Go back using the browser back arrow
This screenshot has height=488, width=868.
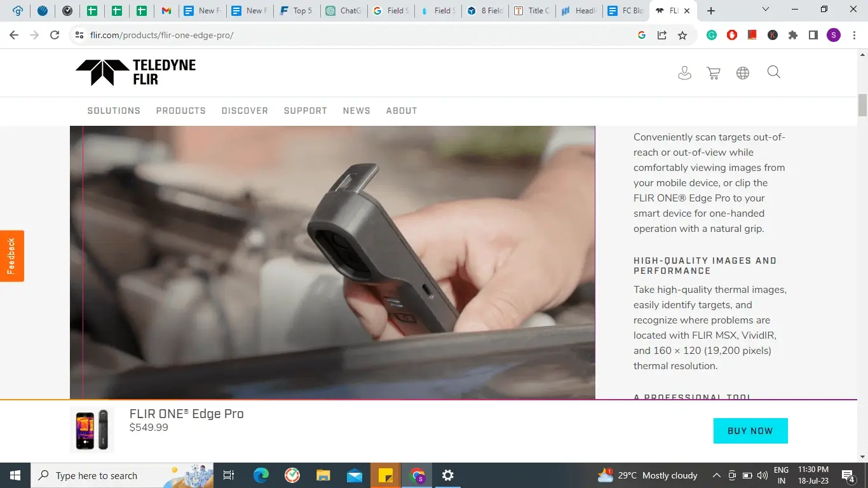coord(13,35)
